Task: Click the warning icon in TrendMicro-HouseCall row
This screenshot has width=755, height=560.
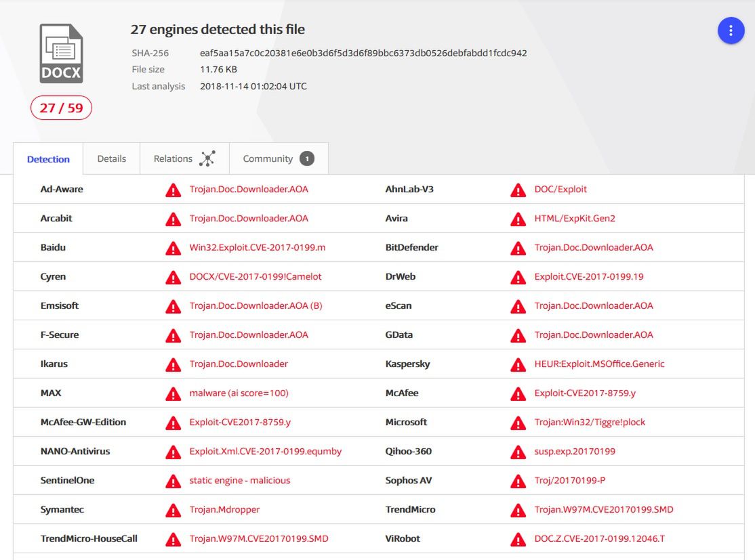Action: pyautogui.click(x=174, y=539)
